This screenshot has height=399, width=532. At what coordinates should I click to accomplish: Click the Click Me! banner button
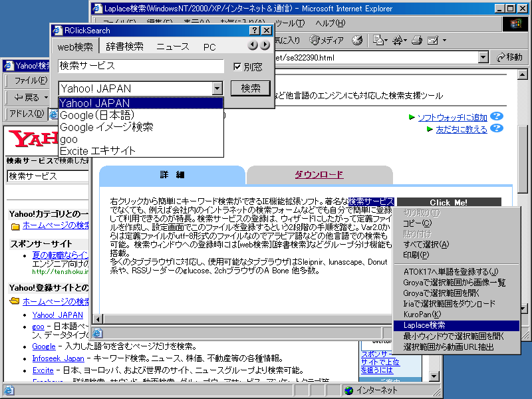point(449,202)
